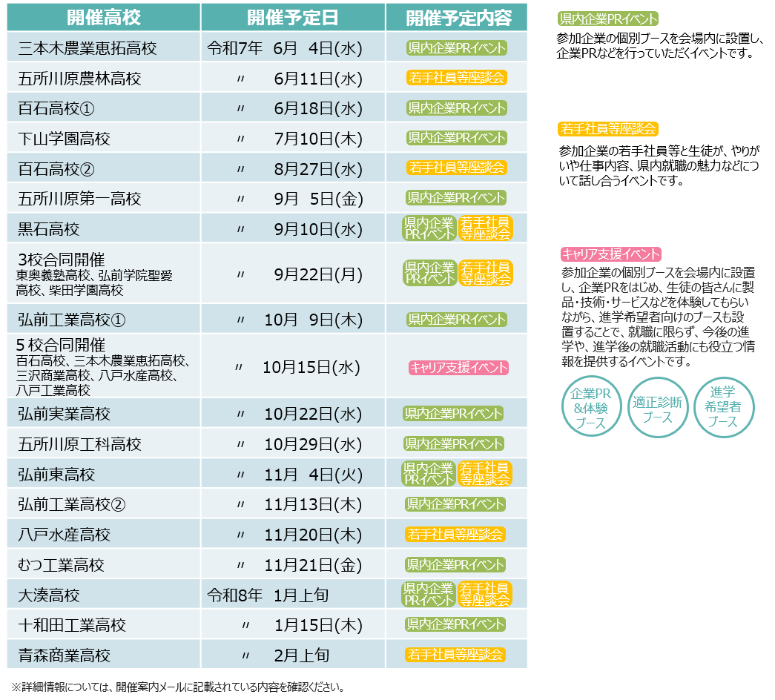This screenshot has width=775, height=700.
Task: Select the 令和7年 6月4日(水) date cell
Action: click(293, 47)
